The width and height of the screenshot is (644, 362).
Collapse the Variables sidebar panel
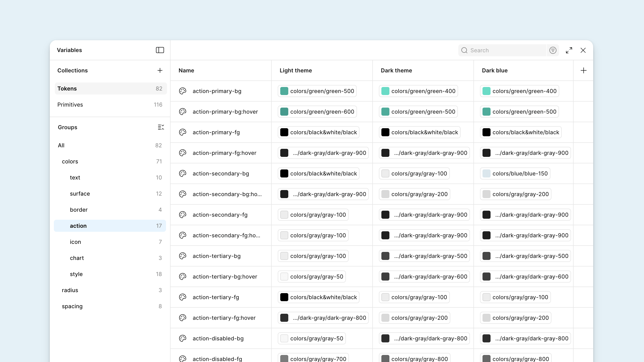[x=160, y=50]
